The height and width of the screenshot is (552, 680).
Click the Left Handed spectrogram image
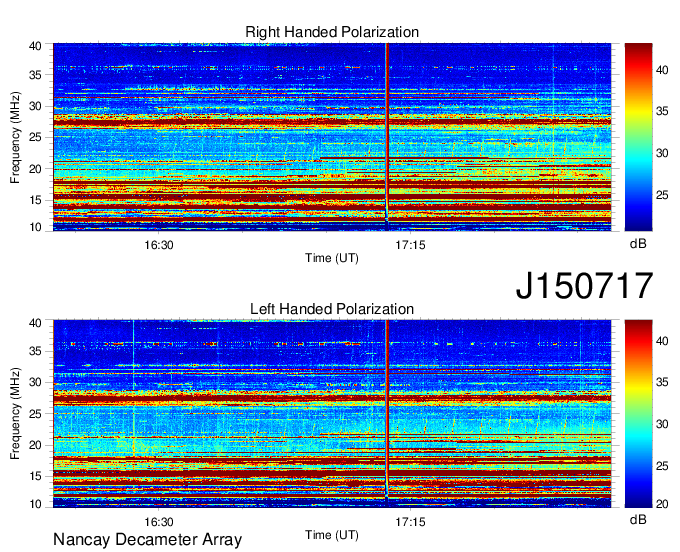pyautogui.click(x=332, y=414)
